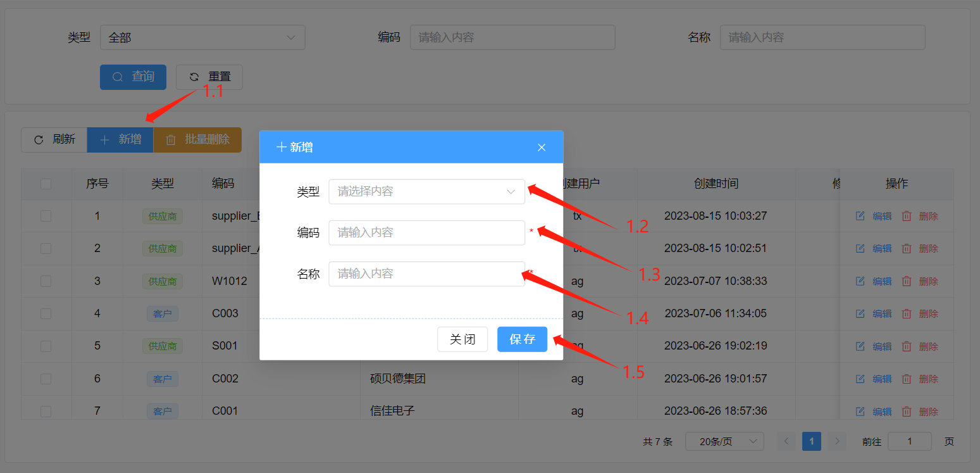Click the edit icon in row 2
This screenshot has width=980, height=473.
(x=860, y=249)
